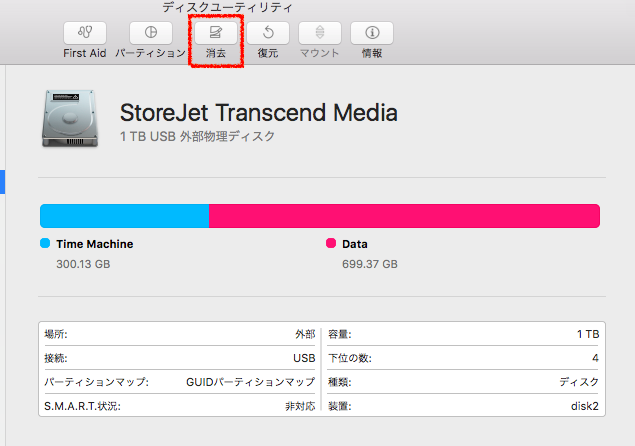Image resolution: width=635 pixels, height=446 pixels.
Task: Click the 容量 (capacity) 1 TB row
Action: (464, 334)
